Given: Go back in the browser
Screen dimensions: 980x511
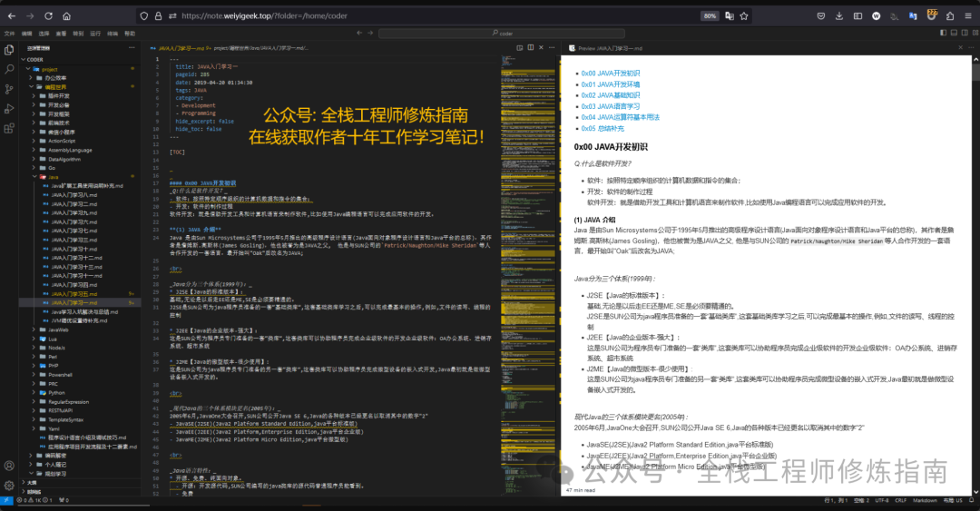Looking at the screenshot, I should click(11, 15).
